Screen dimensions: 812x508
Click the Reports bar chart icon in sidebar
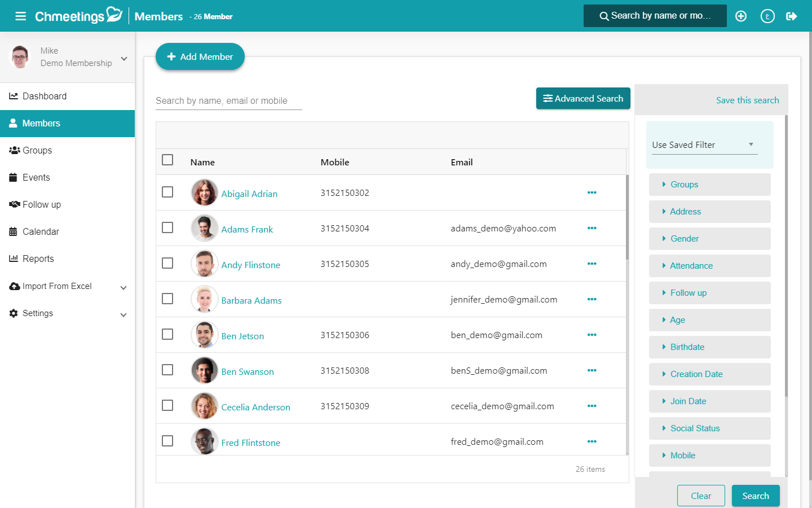[14, 259]
